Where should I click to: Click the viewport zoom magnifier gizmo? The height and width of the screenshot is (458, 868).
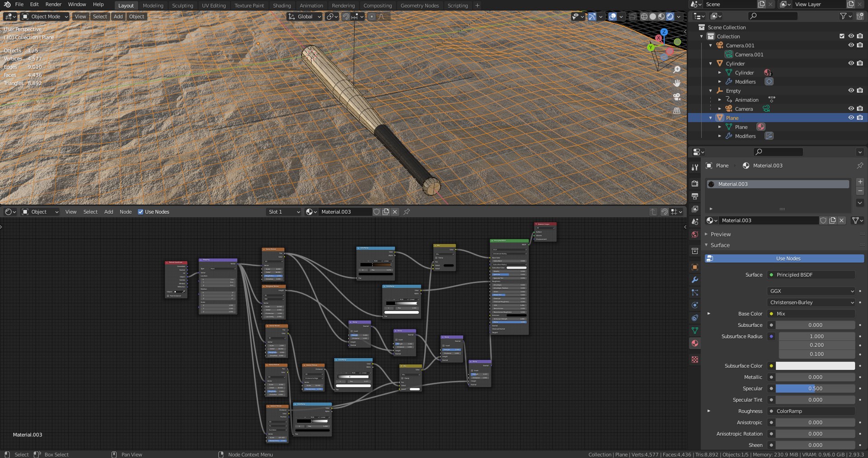tap(677, 69)
